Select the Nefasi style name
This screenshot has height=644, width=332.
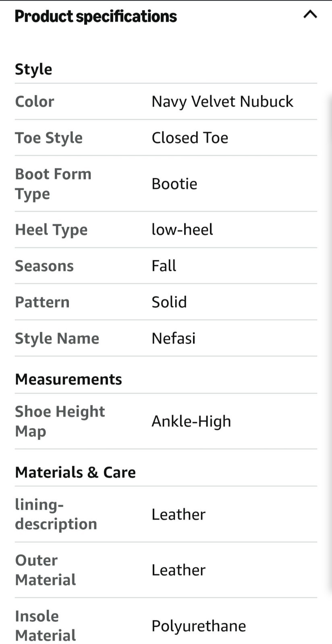(x=174, y=338)
